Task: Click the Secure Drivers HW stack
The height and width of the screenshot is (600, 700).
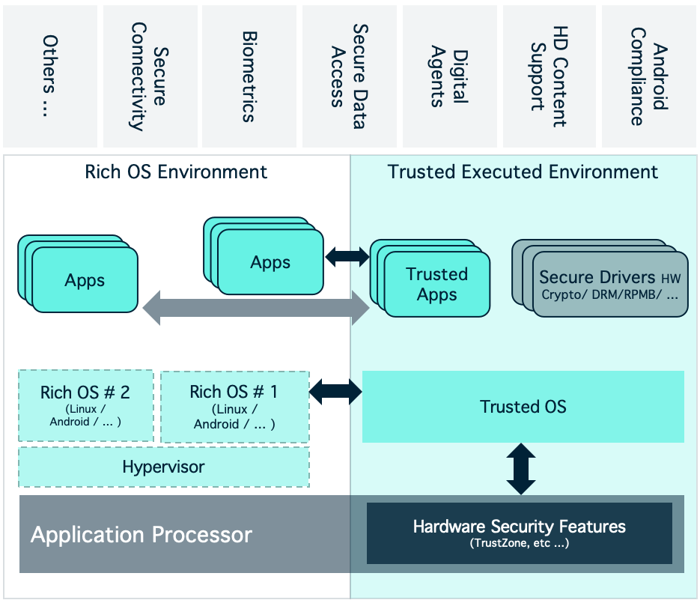Action: point(600,278)
